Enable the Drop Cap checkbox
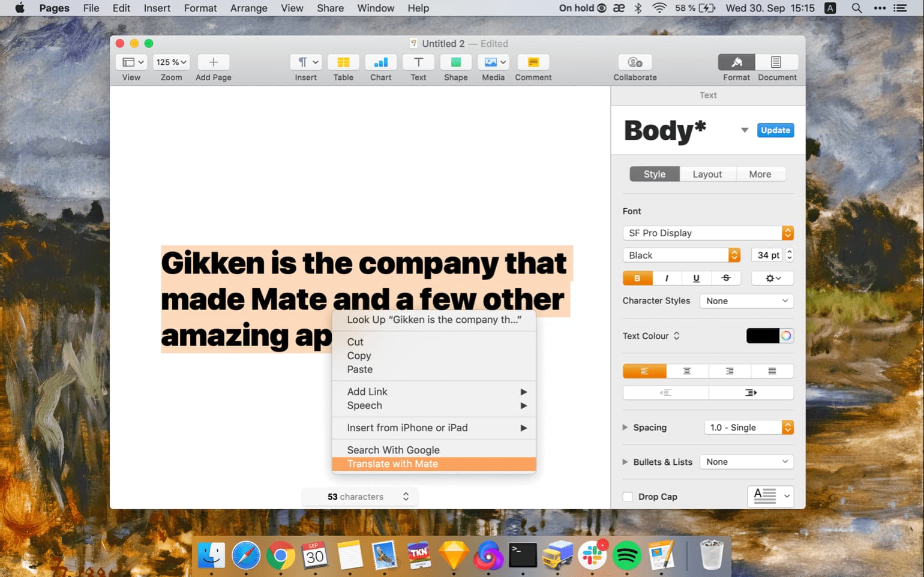The width and height of the screenshot is (924, 577). [x=628, y=496]
